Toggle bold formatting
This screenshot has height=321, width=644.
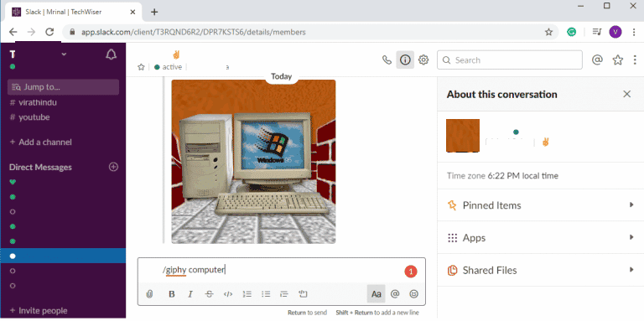[172, 294]
